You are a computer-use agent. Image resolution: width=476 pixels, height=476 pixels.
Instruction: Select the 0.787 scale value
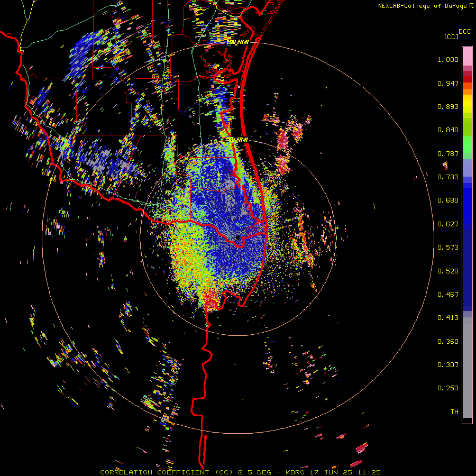pyautogui.click(x=448, y=153)
